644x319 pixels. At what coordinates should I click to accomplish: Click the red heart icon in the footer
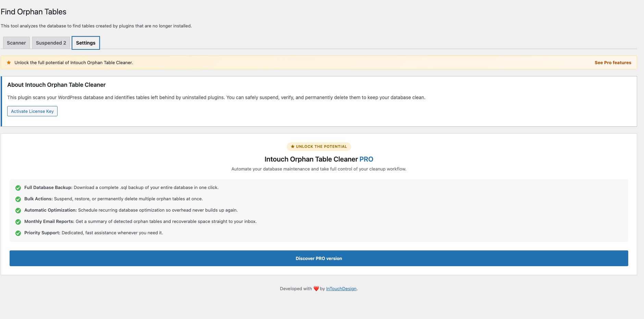(316, 289)
